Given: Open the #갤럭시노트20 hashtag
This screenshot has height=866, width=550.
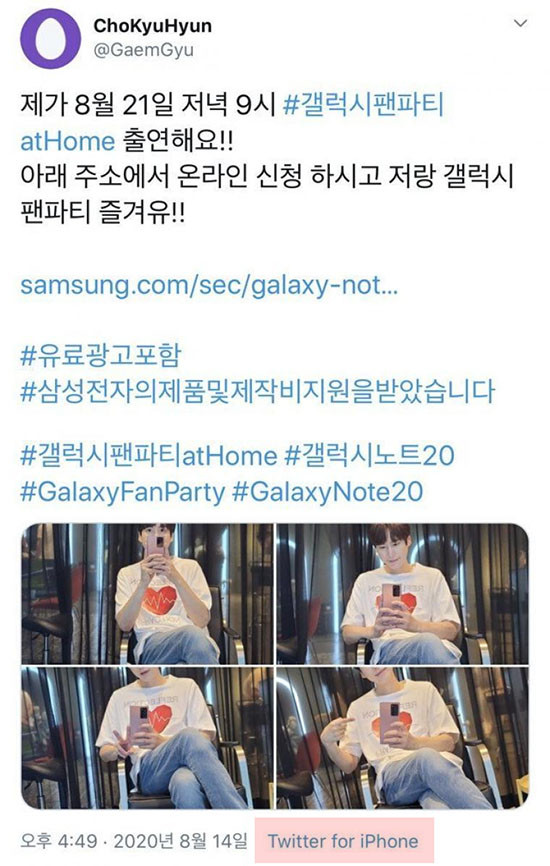Looking at the screenshot, I should pos(369,456).
